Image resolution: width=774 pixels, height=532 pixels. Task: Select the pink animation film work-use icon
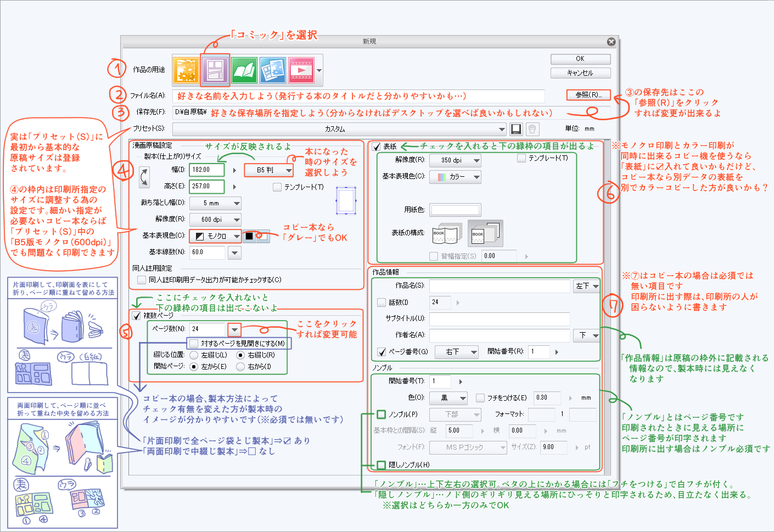(x=301, y=70)
